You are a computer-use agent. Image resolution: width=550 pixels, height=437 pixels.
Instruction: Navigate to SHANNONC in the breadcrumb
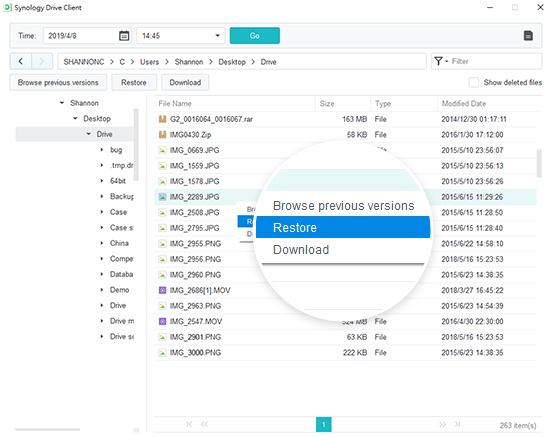83,62
